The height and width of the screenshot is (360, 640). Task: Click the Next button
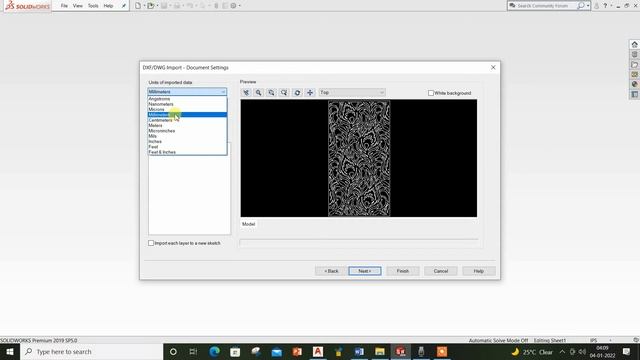[x=365, y=271]
